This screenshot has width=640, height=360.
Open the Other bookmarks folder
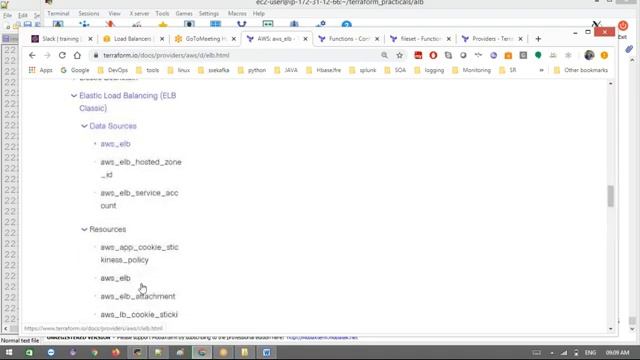tap(580, 70)
